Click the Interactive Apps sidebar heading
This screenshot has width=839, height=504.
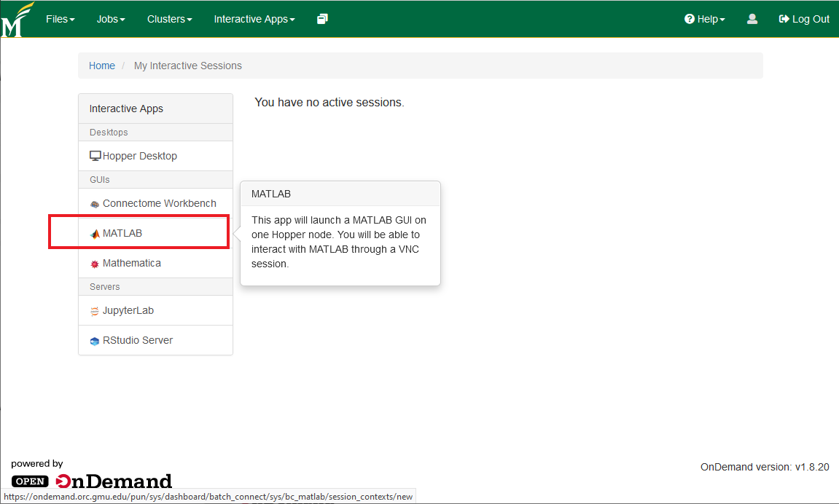[x=126, y=109]
